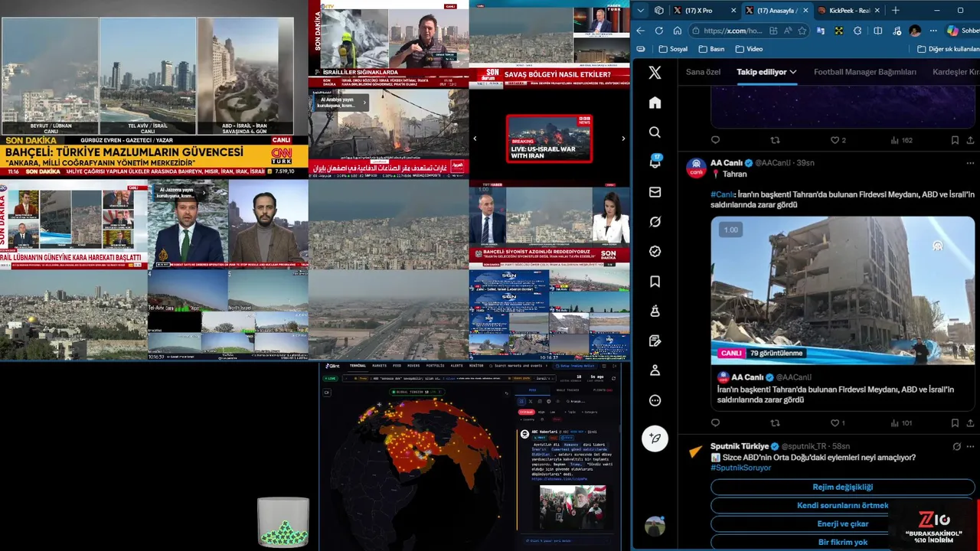Click Grok icon on Sputnik Türkiye tweet
Screen dimensions: 980x551
click(956, 446)
